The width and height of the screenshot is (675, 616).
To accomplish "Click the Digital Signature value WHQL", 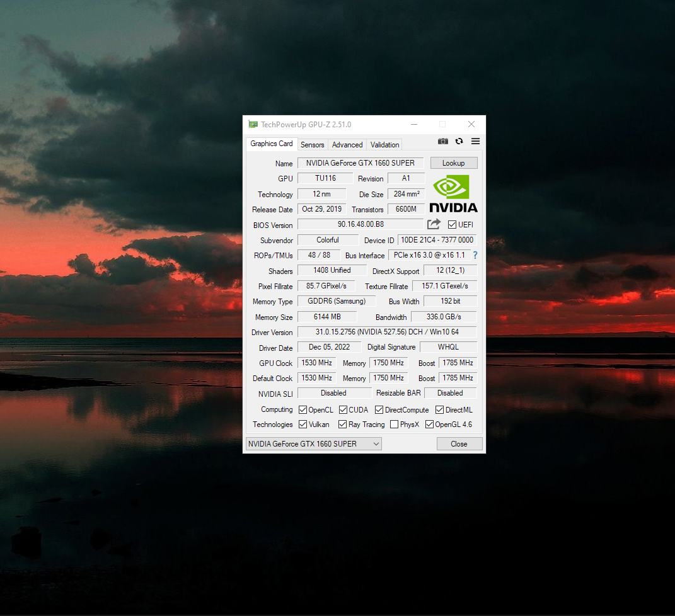I will [x=448, y=347].
